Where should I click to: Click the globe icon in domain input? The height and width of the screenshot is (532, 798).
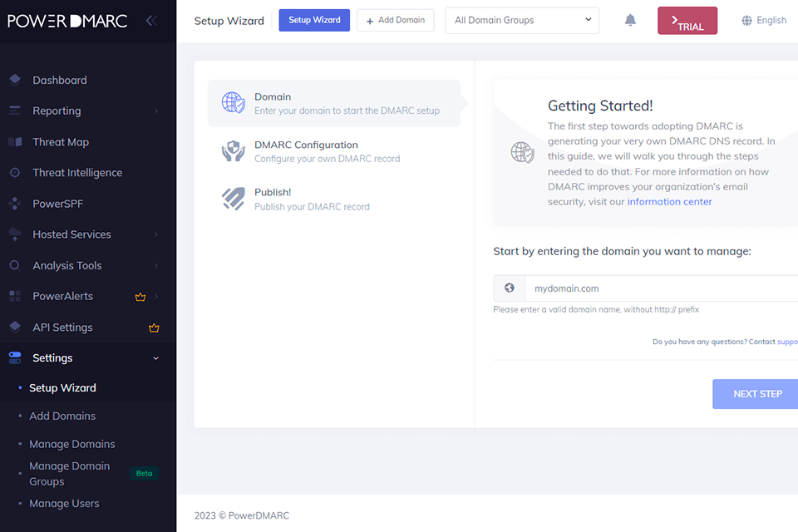510,288
